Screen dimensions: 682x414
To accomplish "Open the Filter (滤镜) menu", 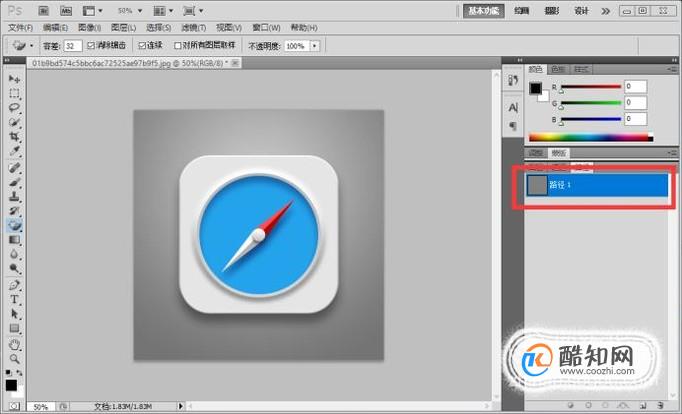I will click(194, 28).
